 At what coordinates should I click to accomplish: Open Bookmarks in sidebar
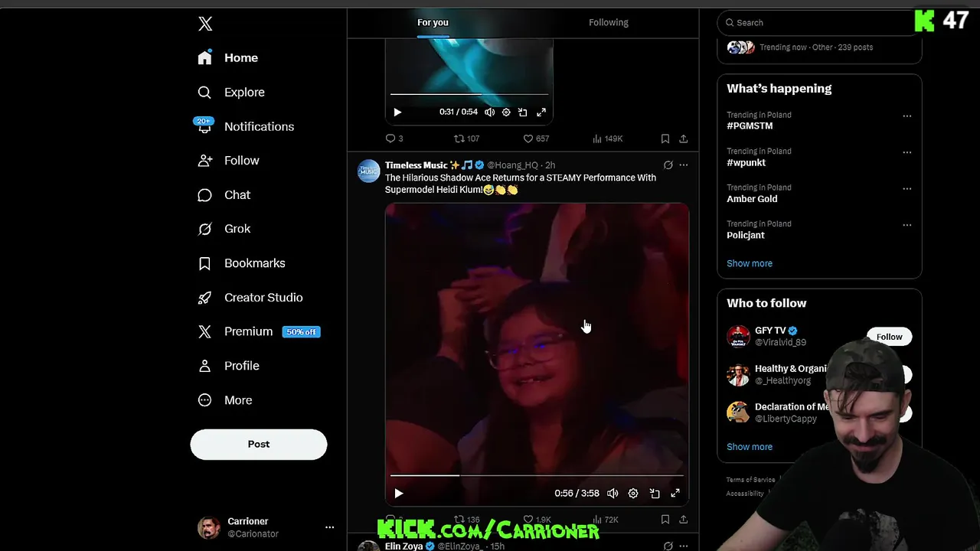(x=242, y=263)
